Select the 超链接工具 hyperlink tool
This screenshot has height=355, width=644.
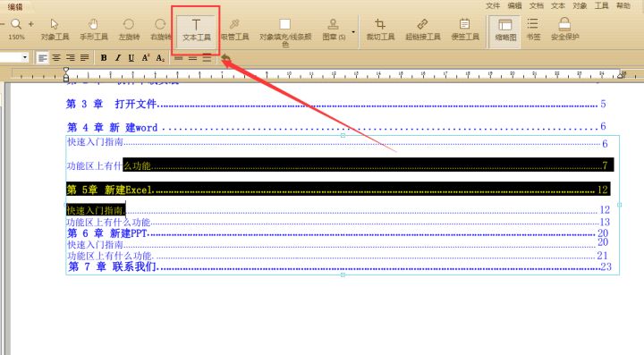point(422,30)
